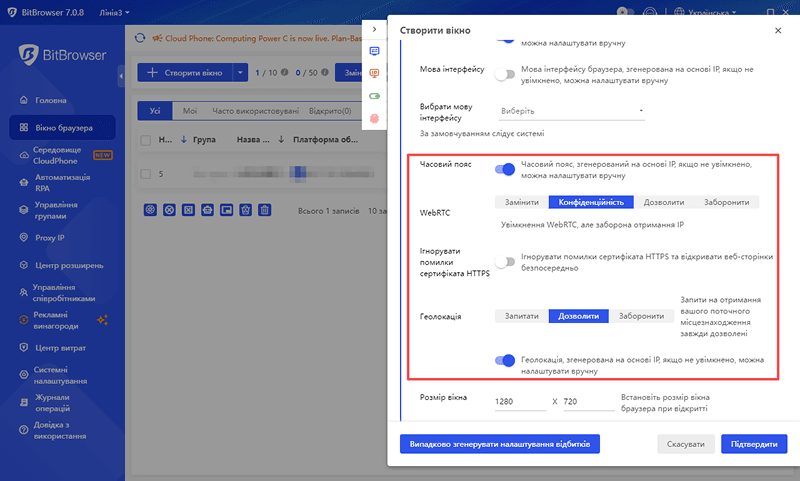
Task: Expand dropdown arrow next to Створити вікно
Action: (x=240, y=72)
